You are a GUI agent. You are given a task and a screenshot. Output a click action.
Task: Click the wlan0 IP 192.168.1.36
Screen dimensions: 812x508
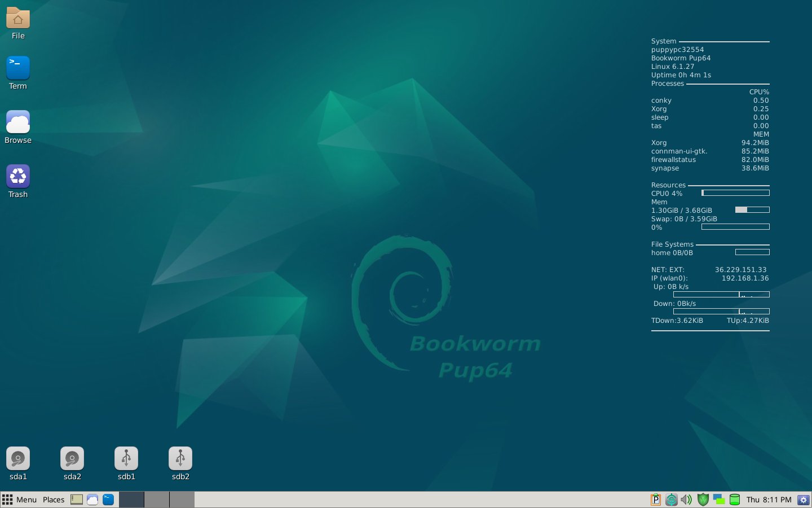pyautogui.click(x=745, y=278)
